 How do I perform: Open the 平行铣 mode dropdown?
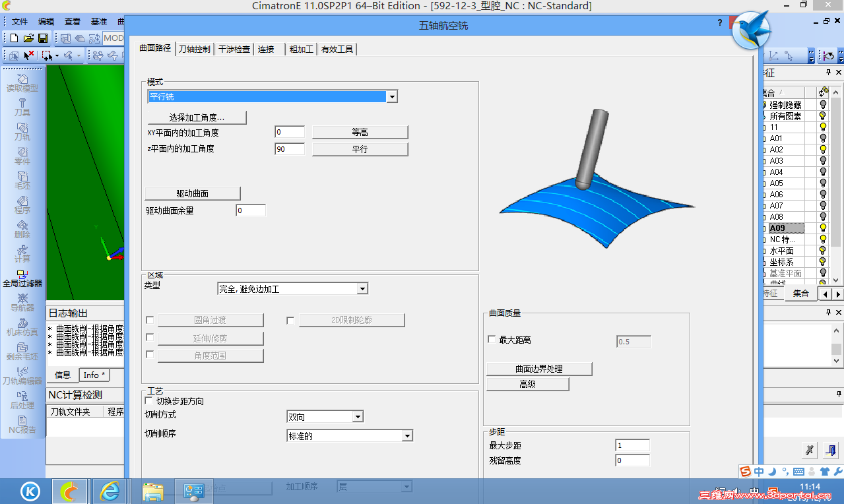point(392,96)
